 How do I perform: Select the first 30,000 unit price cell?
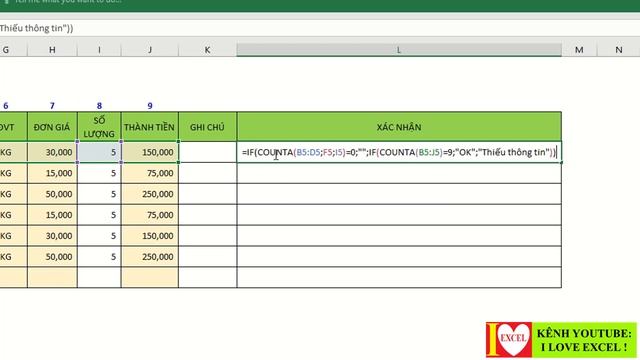tap(52, 152)
